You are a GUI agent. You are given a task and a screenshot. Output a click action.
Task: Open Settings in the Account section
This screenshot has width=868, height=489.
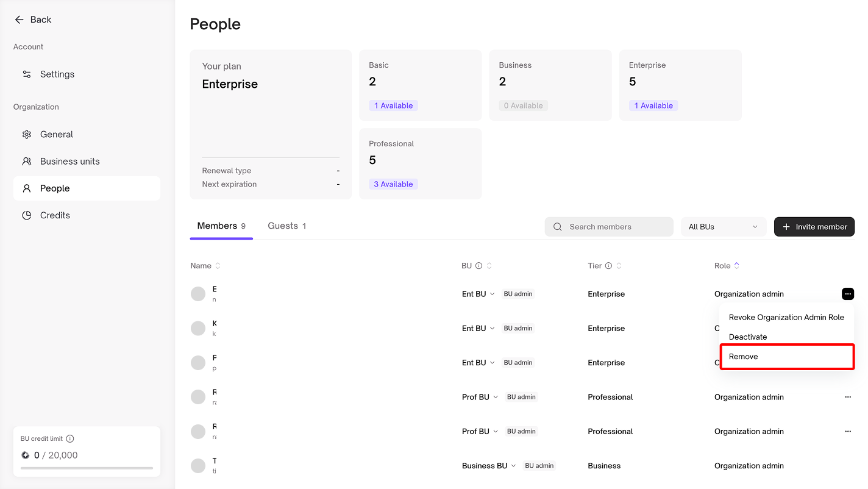coord(57,74)
